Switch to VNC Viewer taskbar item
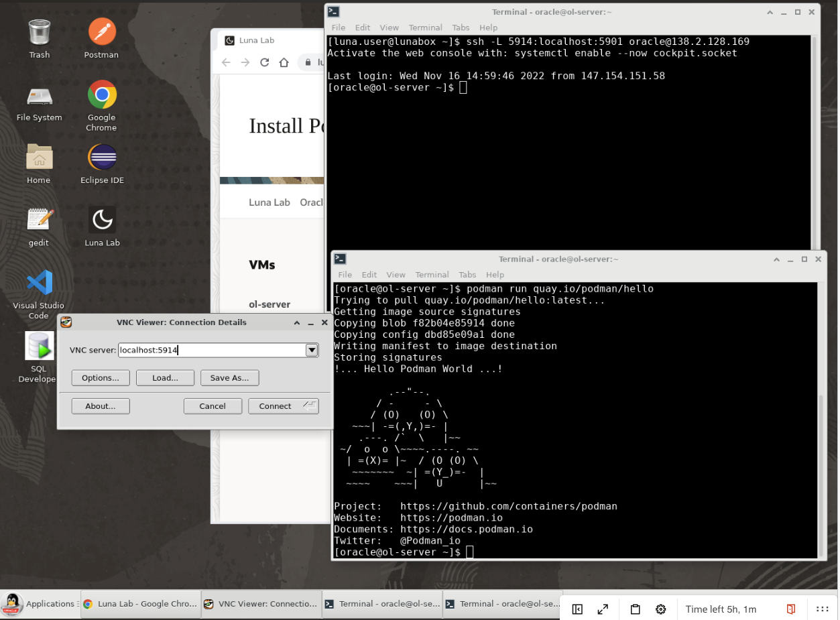 (260, 603)
